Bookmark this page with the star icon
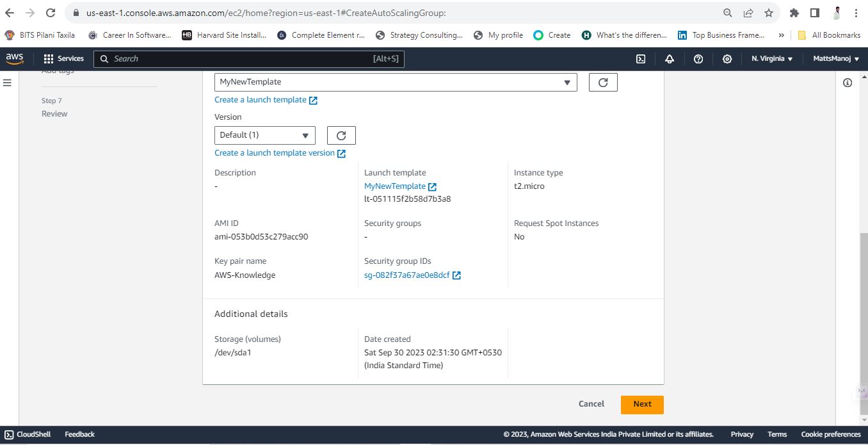This screenshot has width=868, height=445. point(769,13)
